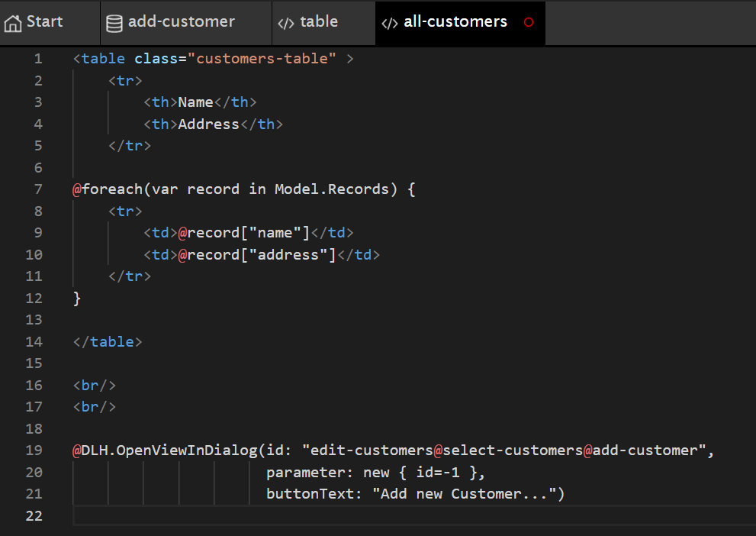Click the Address header text on line 4

209,124
